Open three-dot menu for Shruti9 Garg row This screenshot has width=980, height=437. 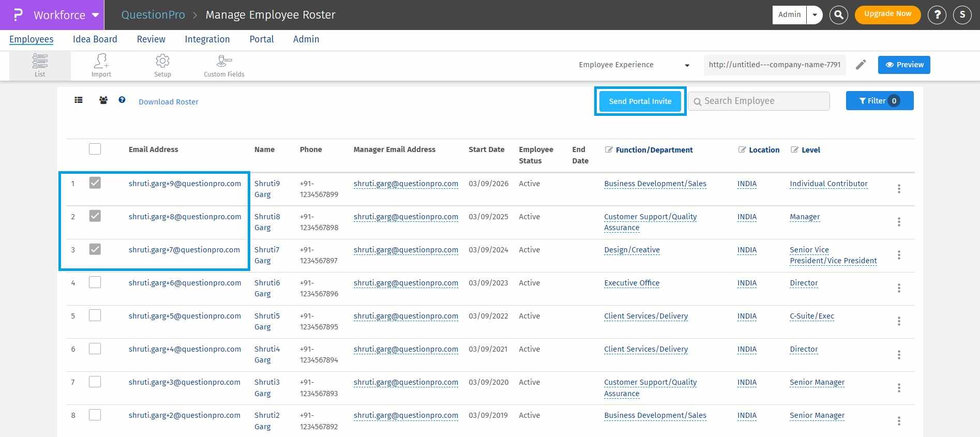[x=899, y=189]
